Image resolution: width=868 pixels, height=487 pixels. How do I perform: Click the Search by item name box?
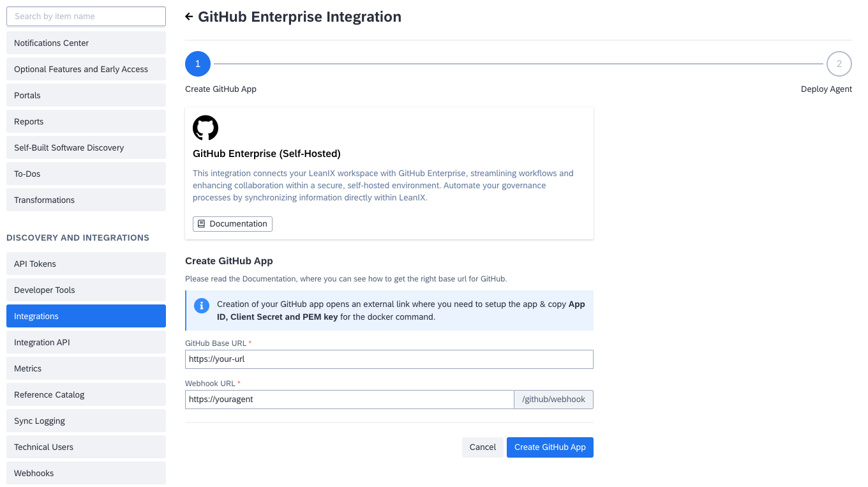click(x=86, y=17)
